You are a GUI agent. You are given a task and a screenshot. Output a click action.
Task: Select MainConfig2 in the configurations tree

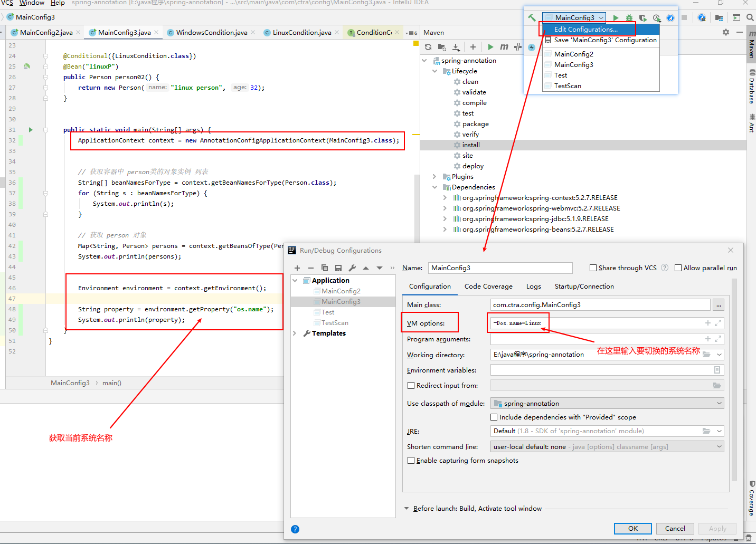click(x=341, y=291)
